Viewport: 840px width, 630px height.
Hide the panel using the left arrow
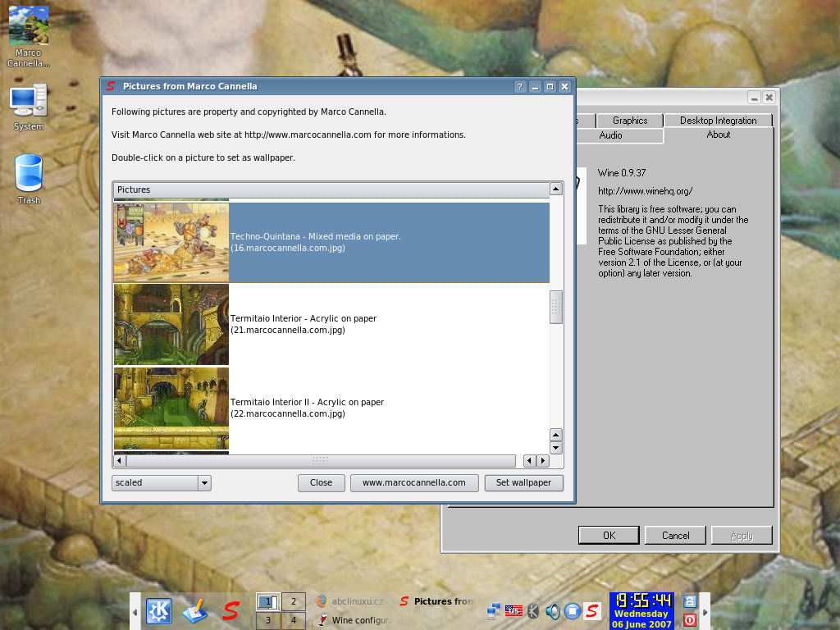tap(135, 611)
